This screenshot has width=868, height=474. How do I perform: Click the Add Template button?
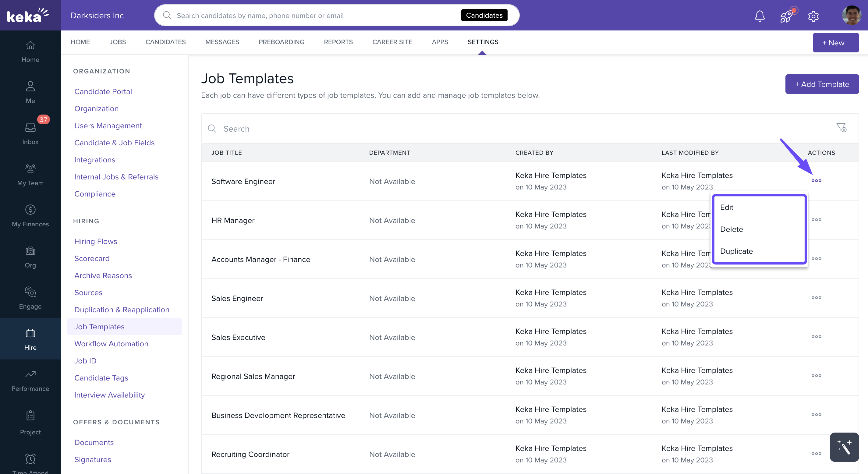(x=821, y=84)
